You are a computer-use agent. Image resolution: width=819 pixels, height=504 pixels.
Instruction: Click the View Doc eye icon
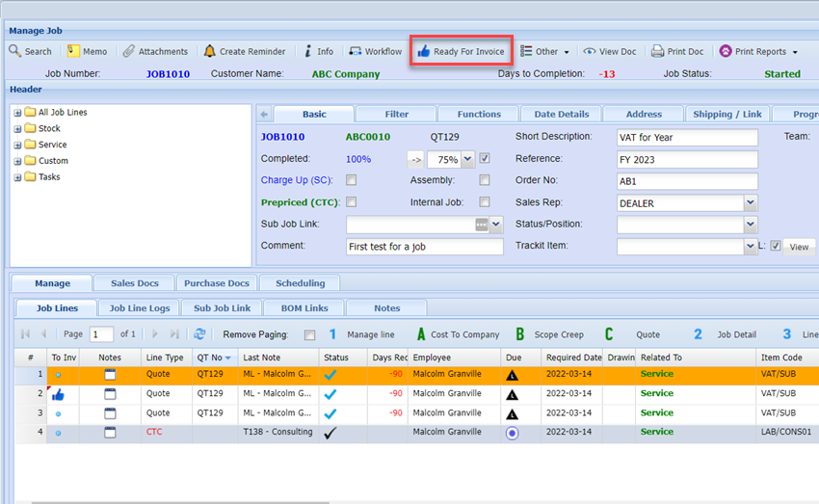[589, 51]
